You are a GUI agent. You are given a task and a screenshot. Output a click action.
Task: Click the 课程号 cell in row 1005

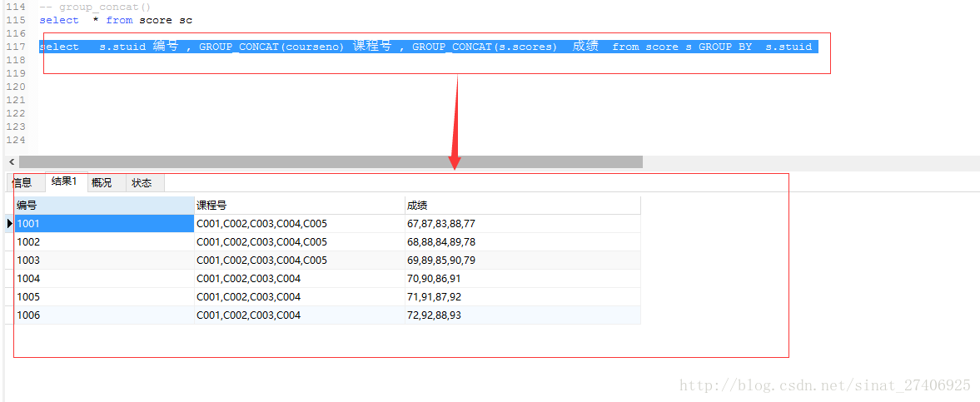(x=300, y=296)
